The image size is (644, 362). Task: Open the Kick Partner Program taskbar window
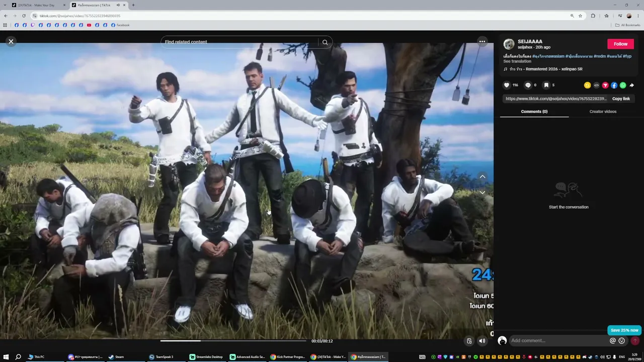[x=288, y=357]
